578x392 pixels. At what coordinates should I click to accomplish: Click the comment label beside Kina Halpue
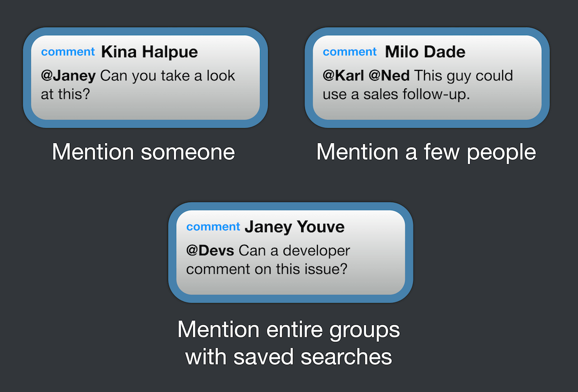pyautogui.click(x=68, y=52)
